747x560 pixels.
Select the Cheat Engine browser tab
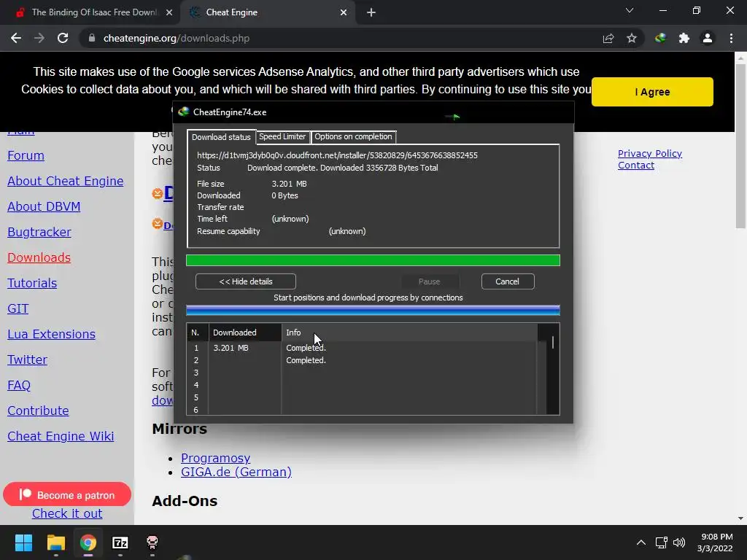click(267, 12)
